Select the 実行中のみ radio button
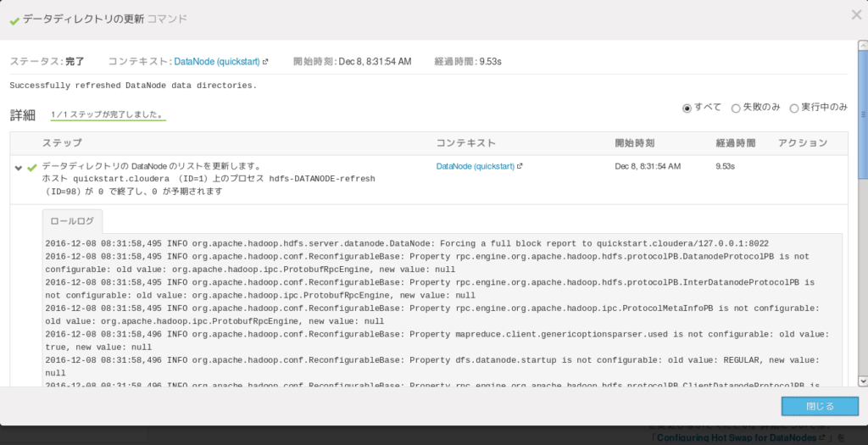 pyautogui.click(x=793, y=108)
